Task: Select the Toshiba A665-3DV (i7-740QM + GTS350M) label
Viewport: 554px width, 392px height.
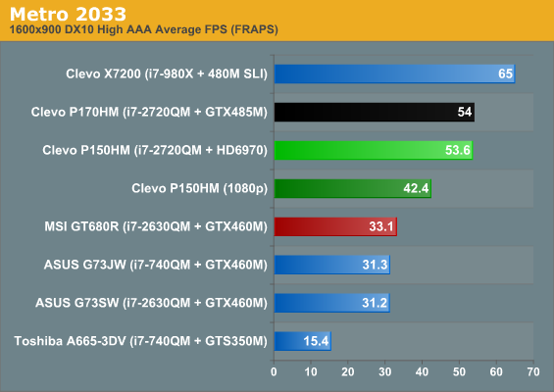Action: click(x=140, y=341)
